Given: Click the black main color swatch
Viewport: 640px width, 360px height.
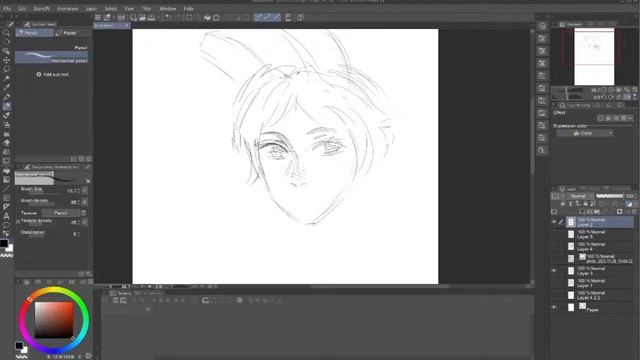Looking at the screenshot, I should (x=4, y=243).
